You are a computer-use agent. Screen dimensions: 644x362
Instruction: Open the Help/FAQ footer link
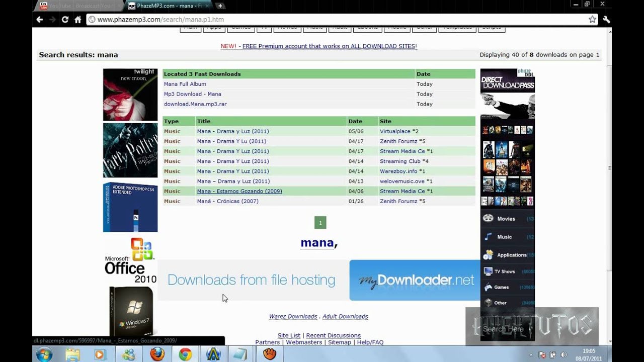(370, 342)
